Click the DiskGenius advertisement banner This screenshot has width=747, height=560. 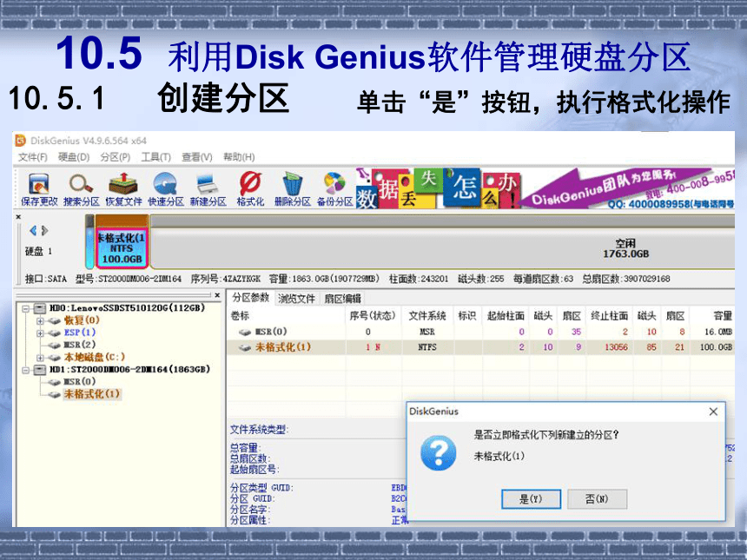tap(545, 188)
